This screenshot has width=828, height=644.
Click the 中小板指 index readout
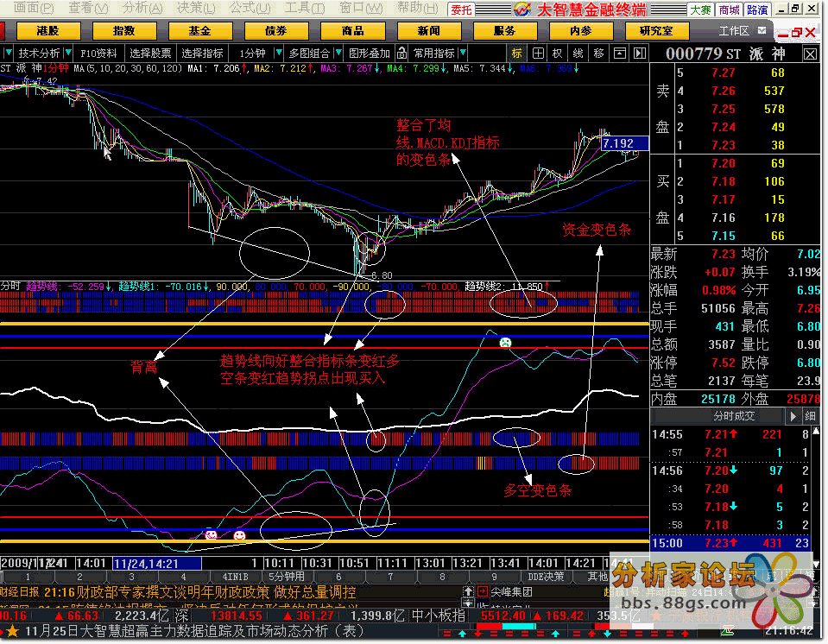[439, 616]
